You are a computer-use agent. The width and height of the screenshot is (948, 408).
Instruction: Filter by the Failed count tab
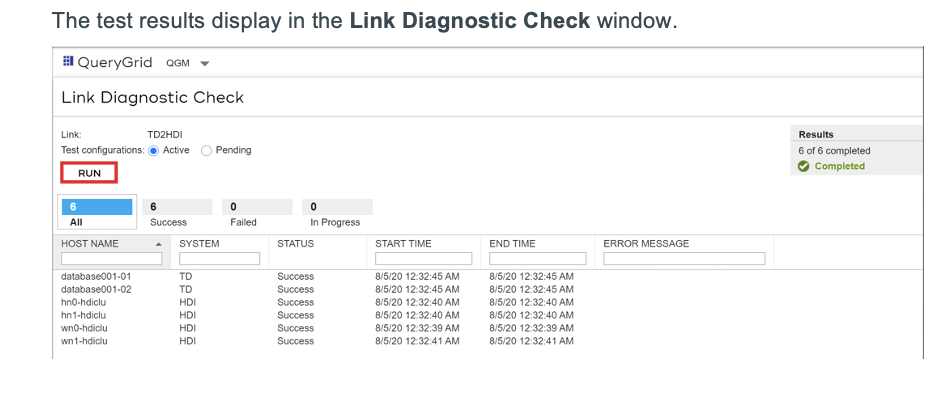pos(257,213)
